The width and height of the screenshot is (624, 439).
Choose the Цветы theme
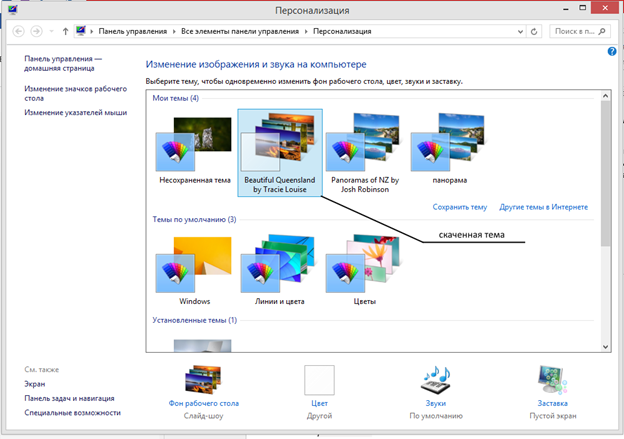coord(365,271)
